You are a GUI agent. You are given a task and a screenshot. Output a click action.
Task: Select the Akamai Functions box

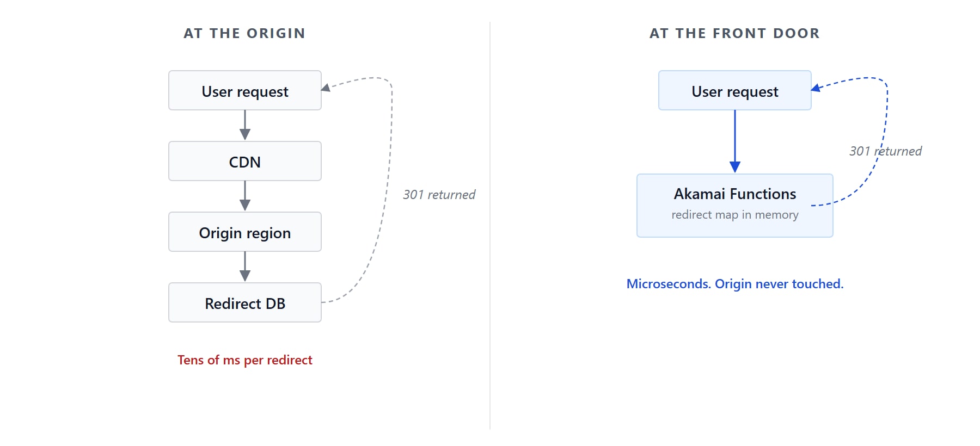[x=735, y=206]
